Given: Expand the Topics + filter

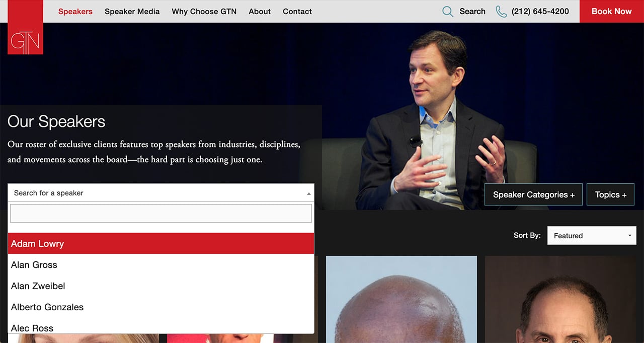Looking at the screenshot, I should coord(611,194).
